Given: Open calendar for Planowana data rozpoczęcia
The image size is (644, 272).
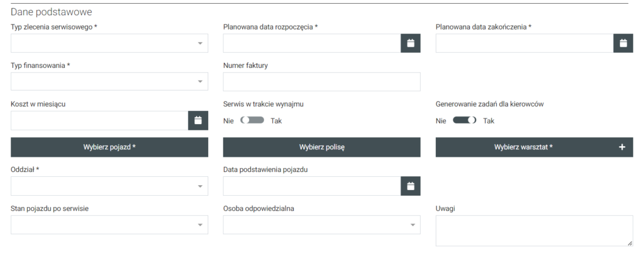Looking at the screenshot, I should point(410,43).
